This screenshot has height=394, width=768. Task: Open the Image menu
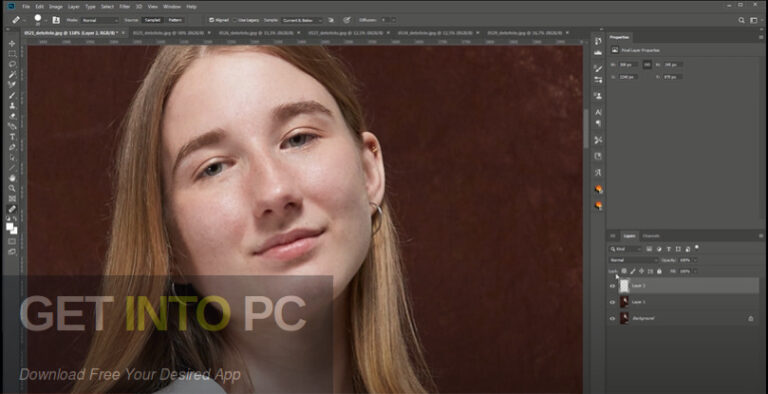(55, 7)
